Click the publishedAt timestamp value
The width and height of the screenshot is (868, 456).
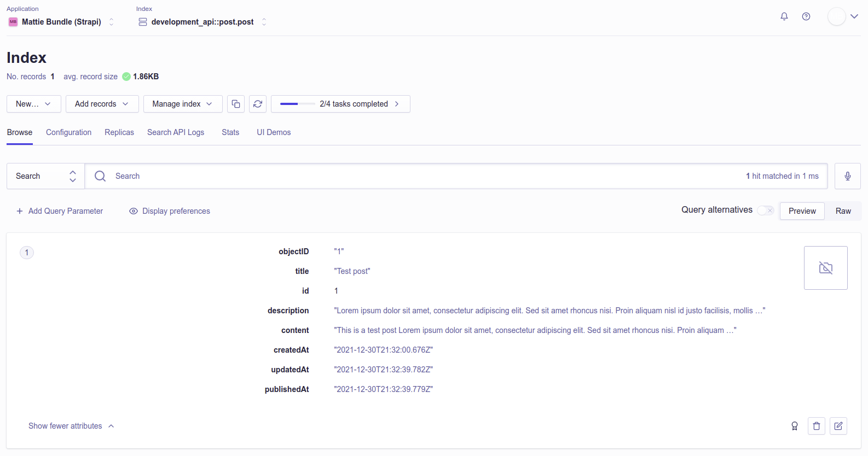click(384, 389)
